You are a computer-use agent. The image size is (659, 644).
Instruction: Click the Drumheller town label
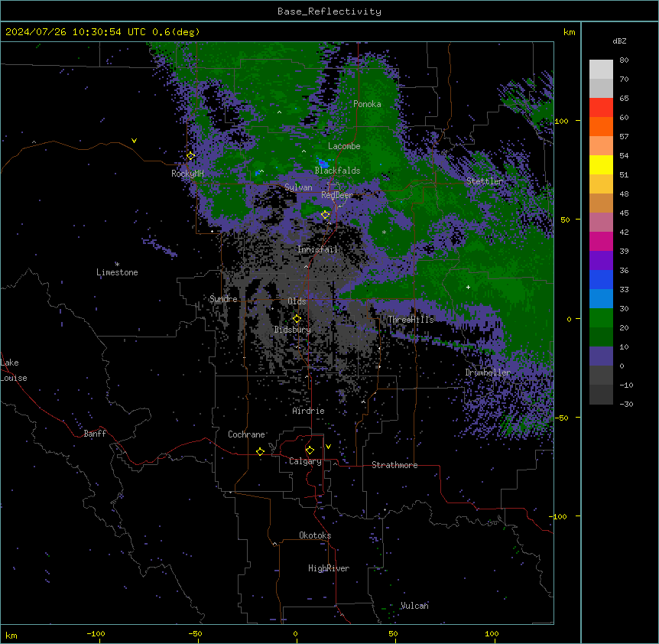point(488,372)
